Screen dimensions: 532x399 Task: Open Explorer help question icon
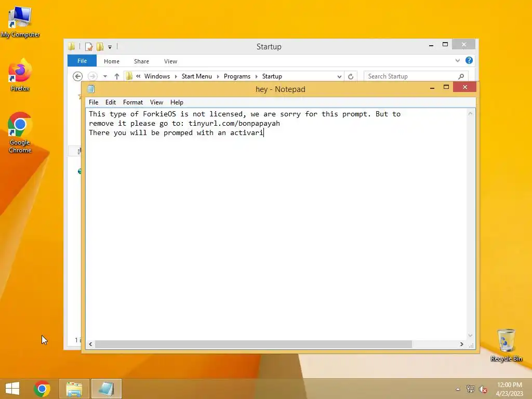(x=469, y=60)
